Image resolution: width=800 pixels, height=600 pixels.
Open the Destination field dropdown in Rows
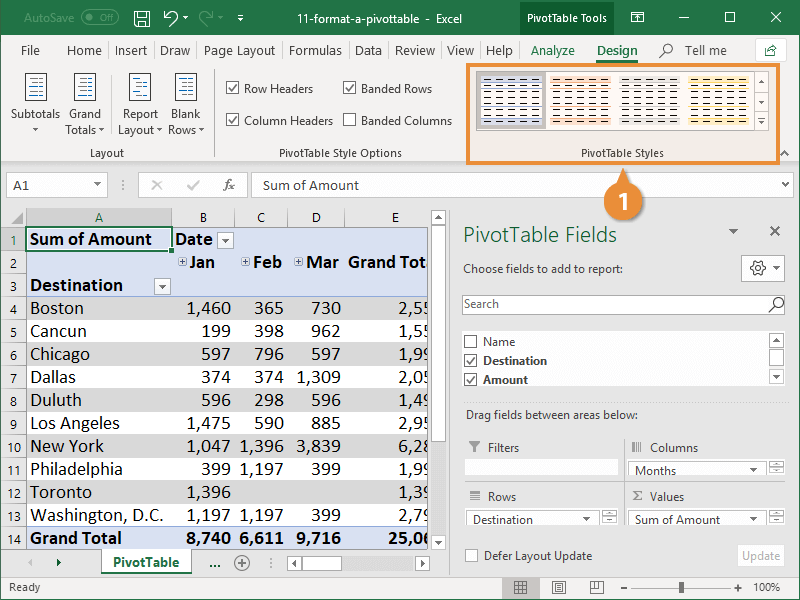pos(587,519)
